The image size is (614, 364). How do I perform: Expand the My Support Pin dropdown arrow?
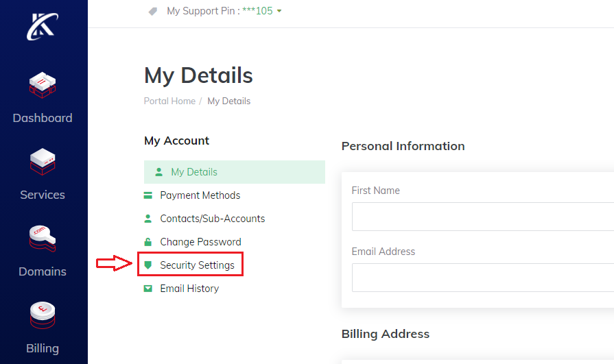point(279,12)
